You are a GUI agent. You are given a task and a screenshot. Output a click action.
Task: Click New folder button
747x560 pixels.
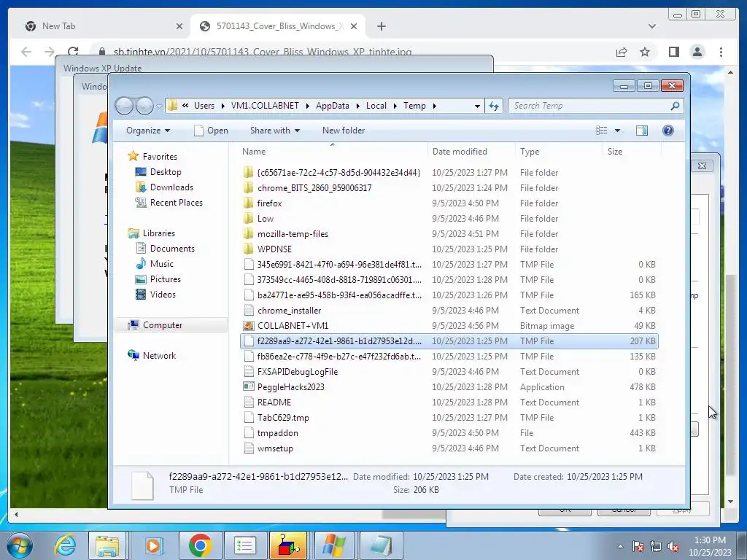point(344,131)
